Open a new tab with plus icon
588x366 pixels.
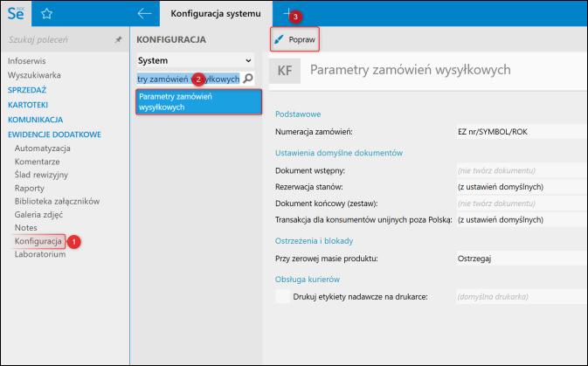(288, 14)
